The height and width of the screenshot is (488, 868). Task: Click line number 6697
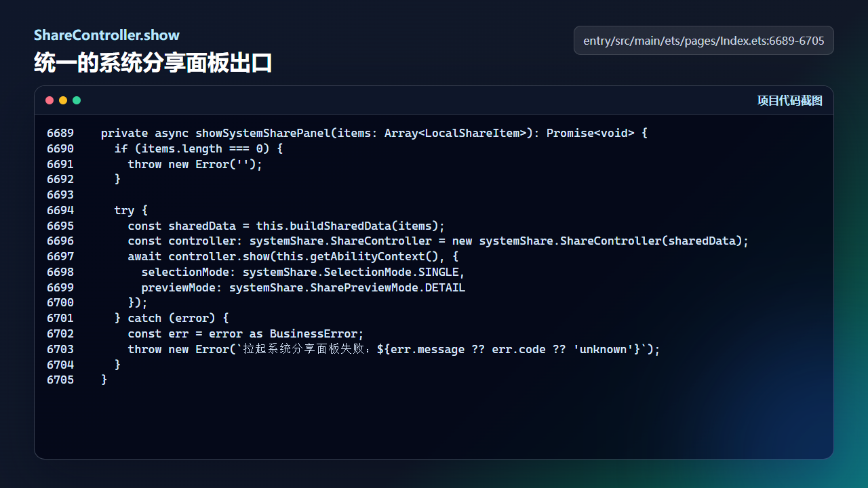click(x=60, y=256)
